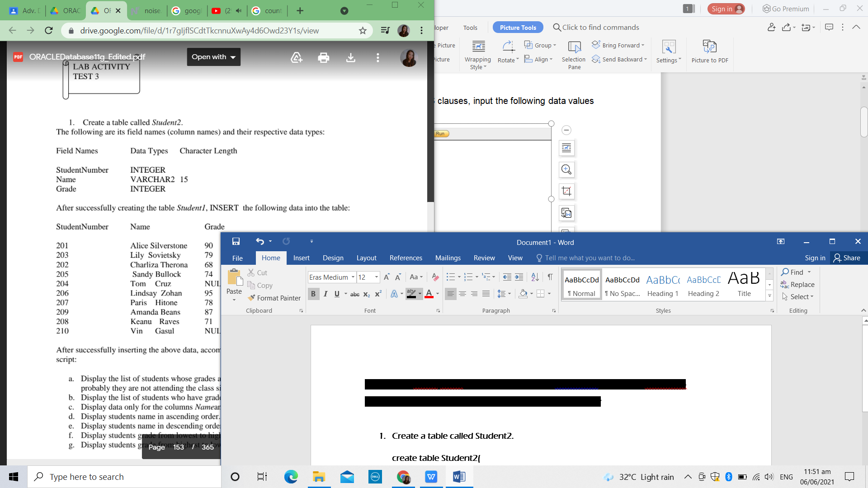
Task: Switch to the Insert tab in Word
Action: (302, 258)
